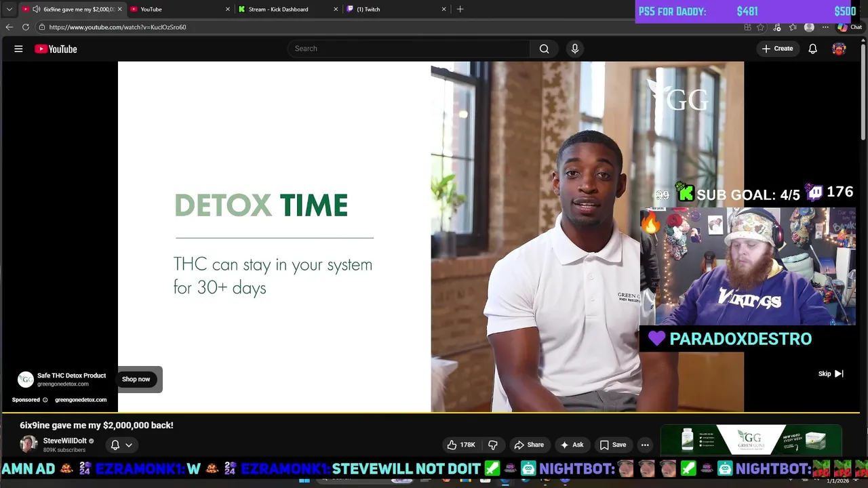Screen dimensions: 868x488
Task: Open more actions three-dot menu
Action: click(645, 445)
